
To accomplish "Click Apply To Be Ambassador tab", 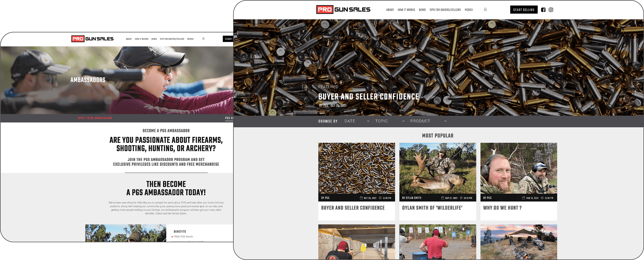I will tap(95, 118).
